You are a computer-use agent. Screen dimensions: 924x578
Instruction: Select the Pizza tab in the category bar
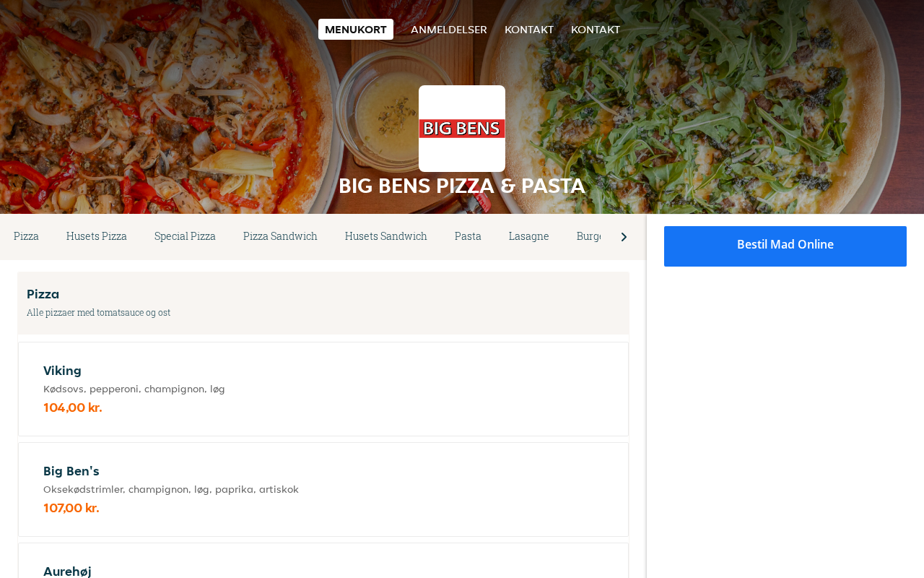coord(26,236)
